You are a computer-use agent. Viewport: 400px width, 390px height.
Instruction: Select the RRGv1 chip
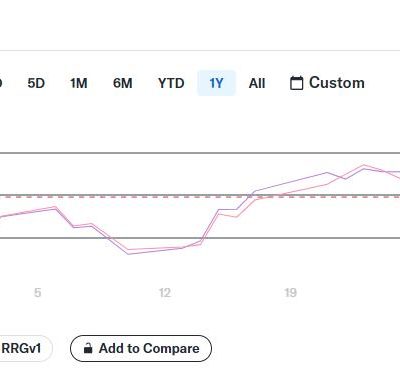[23, 348]
